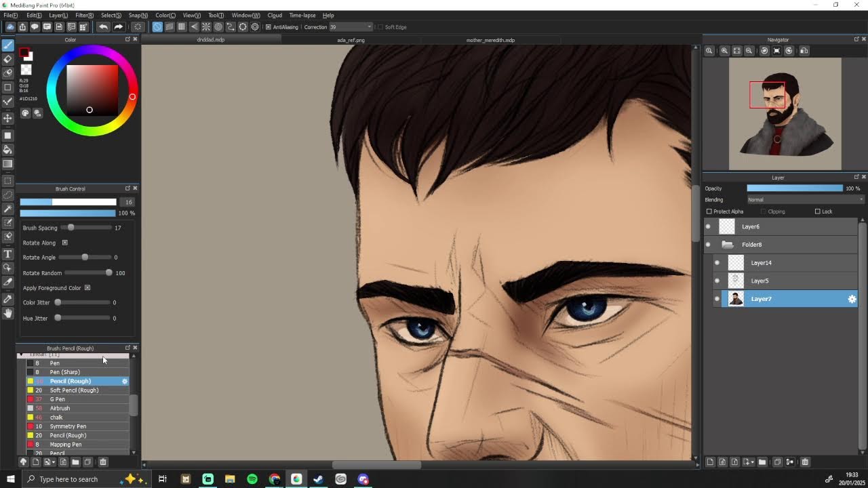Click the layer Opacity slider

pos(795,188)
